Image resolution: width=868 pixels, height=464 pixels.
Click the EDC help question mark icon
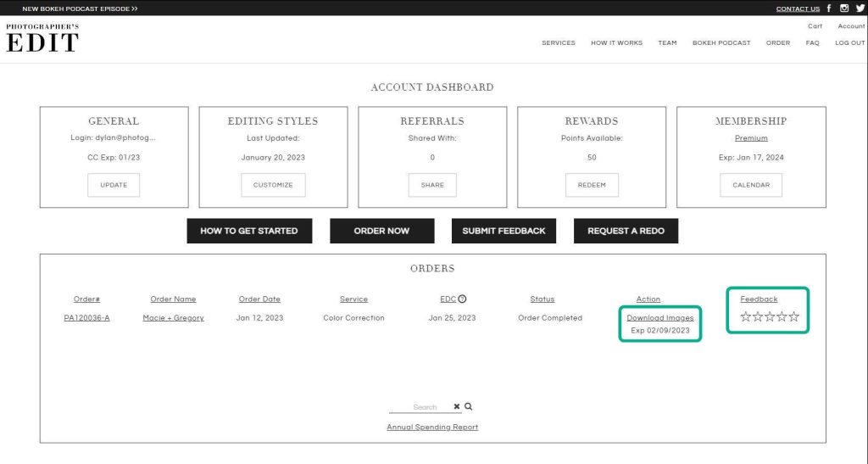pyautogui.click(x=462, y=299)
